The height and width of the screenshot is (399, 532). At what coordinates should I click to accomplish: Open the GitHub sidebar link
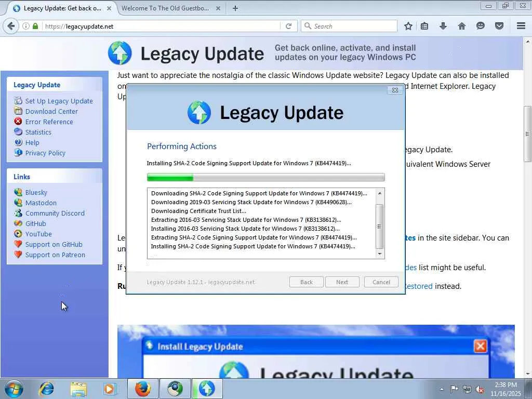tap(36, 223)
